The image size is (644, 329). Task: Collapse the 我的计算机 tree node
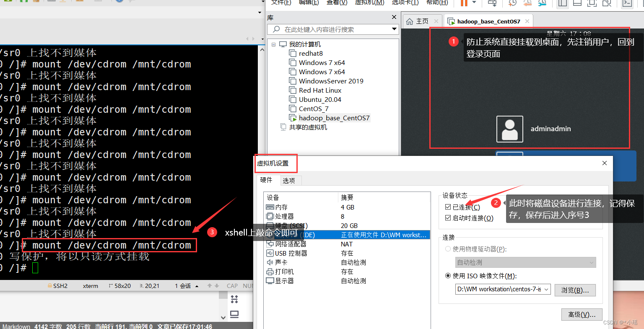274,44
